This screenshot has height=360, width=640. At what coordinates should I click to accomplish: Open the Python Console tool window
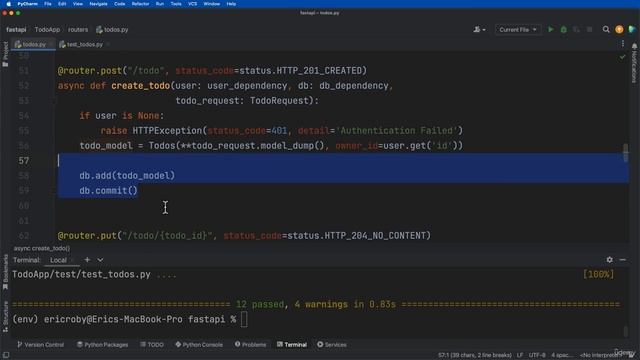coord(199,344)
